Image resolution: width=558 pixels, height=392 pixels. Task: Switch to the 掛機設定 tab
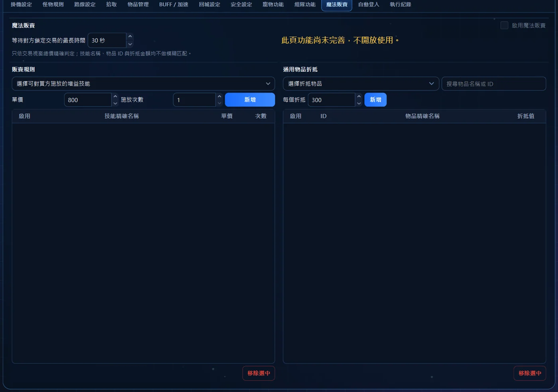point(21,5)
